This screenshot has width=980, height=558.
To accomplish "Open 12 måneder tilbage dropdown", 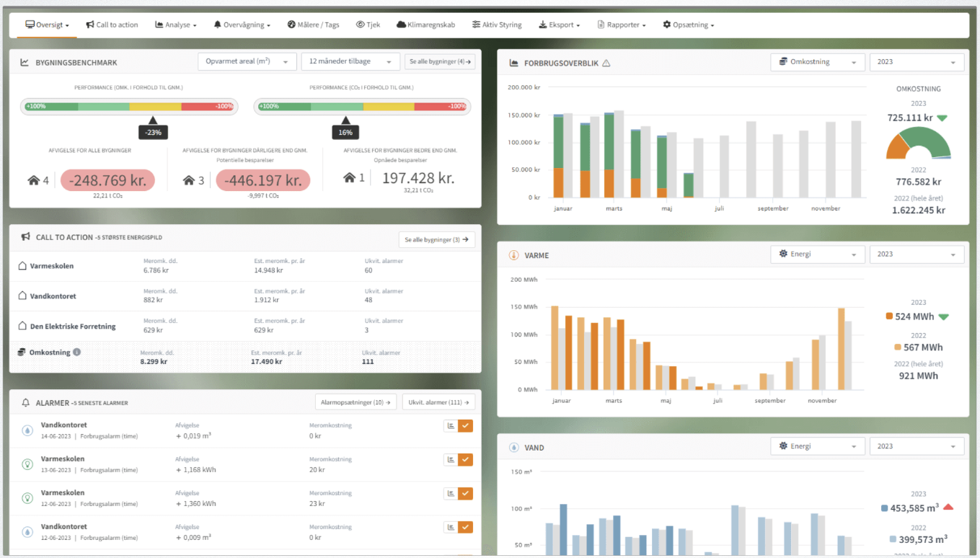I will tap(350, 61).
